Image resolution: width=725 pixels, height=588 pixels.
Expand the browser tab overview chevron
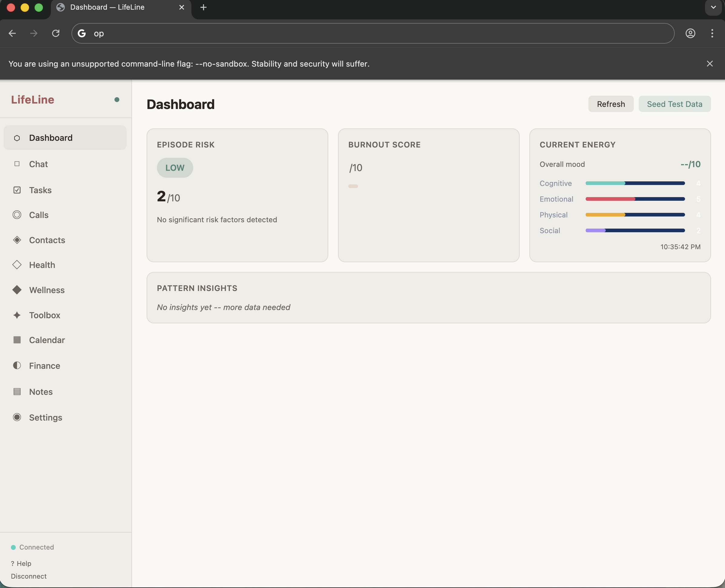(713, 7)
